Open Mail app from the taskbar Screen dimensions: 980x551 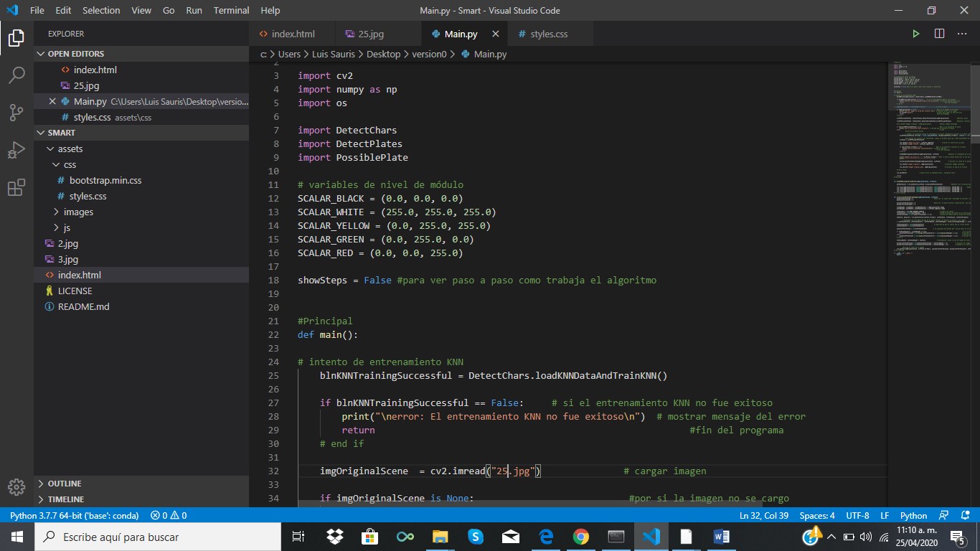click(510, 537)
